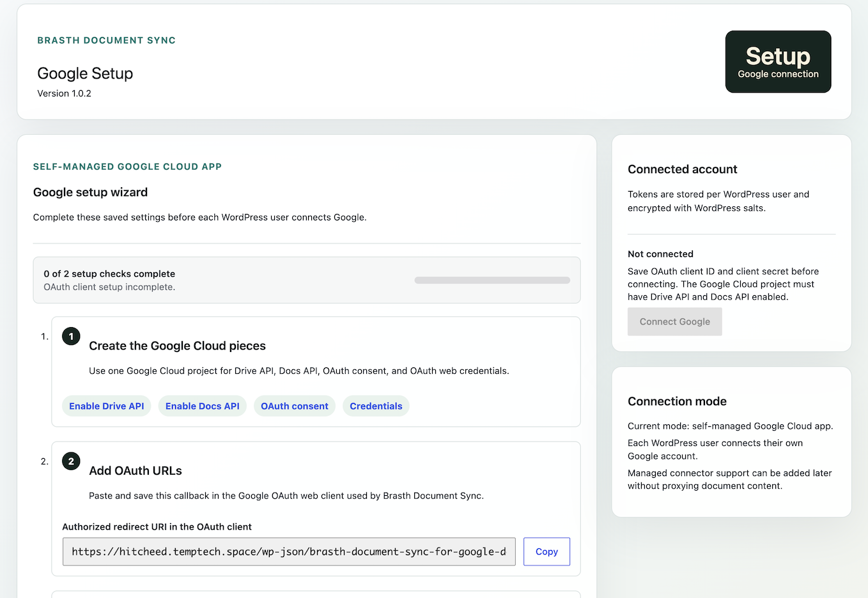
Task: Click the Setup Google connection badge
Action: click(x=779, y=62)
